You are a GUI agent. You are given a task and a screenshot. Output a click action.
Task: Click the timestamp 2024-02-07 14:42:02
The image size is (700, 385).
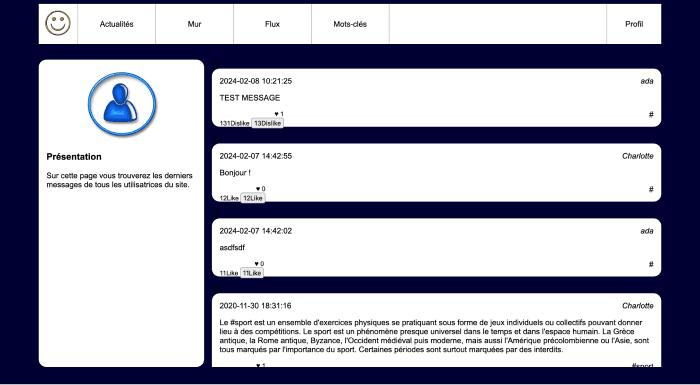click(255, 231)
